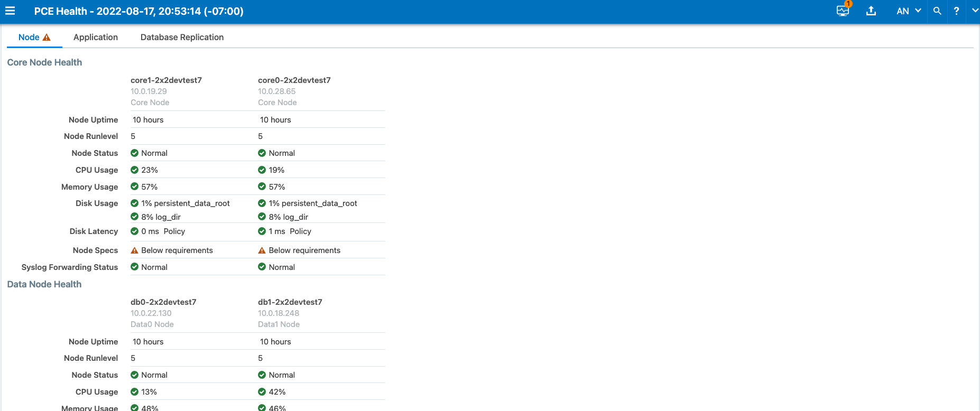980x411 pixels.
Task: Click Policy label in core0 Disk Latency
Action: coord(300,231)
